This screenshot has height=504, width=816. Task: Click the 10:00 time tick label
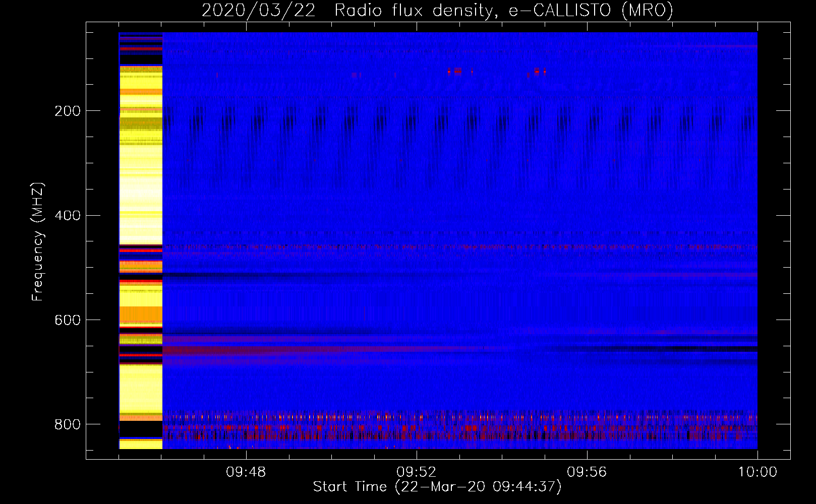pyautogui.click(x=757, y=472)
